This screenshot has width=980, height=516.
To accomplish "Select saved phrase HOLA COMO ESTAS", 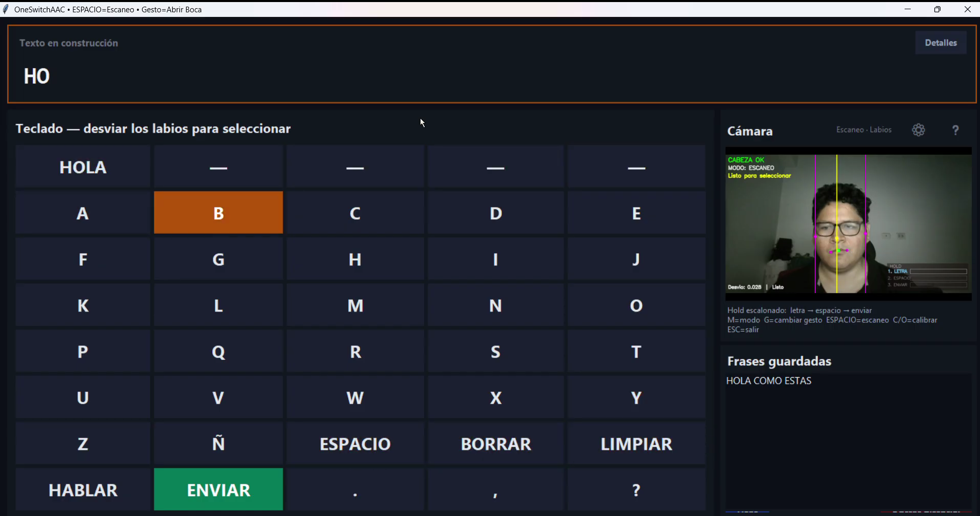I will [769, 381].
